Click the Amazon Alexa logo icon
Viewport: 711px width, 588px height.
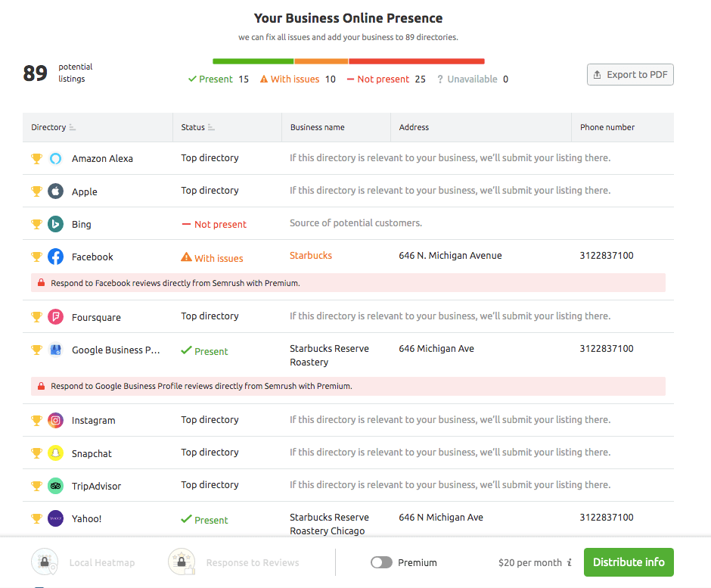(55, 158)
